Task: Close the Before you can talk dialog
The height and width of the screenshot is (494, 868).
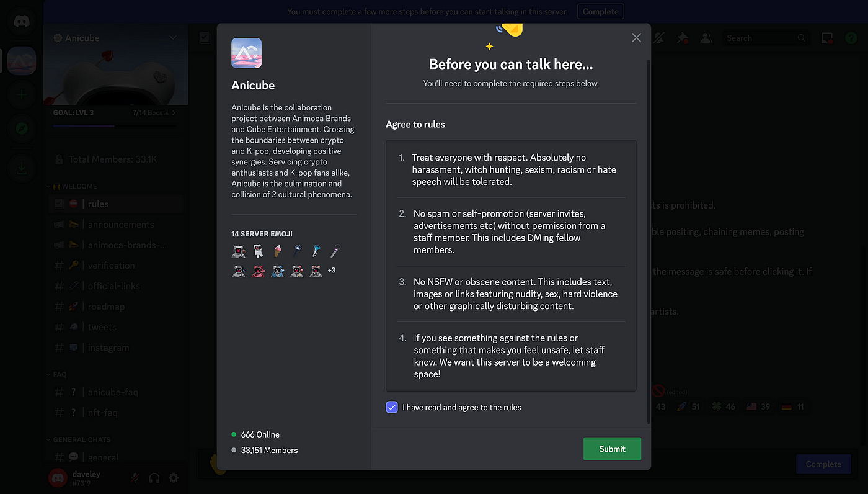Action: coord(636,38)
